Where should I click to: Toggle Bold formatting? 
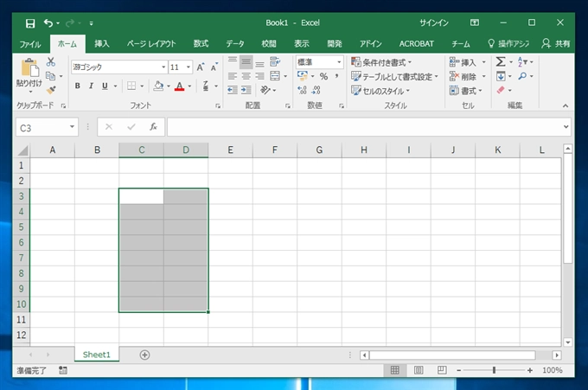tap(77, 86)
